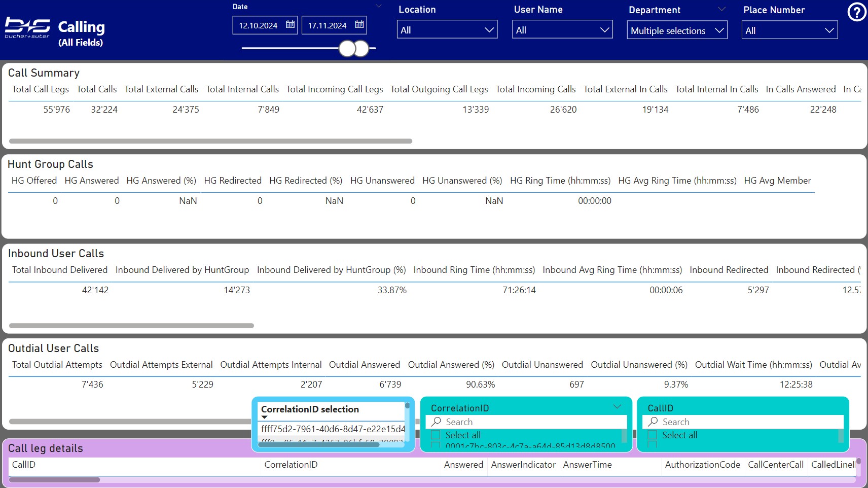Open the help question mark icon

pyautogui.click(x=857, y=12)
